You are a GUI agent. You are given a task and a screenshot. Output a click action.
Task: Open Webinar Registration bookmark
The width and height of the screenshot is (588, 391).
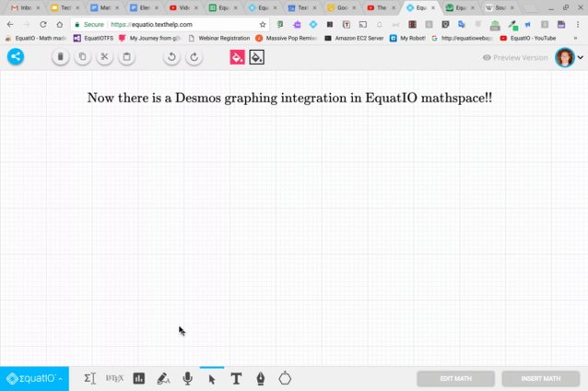[219, 39]
